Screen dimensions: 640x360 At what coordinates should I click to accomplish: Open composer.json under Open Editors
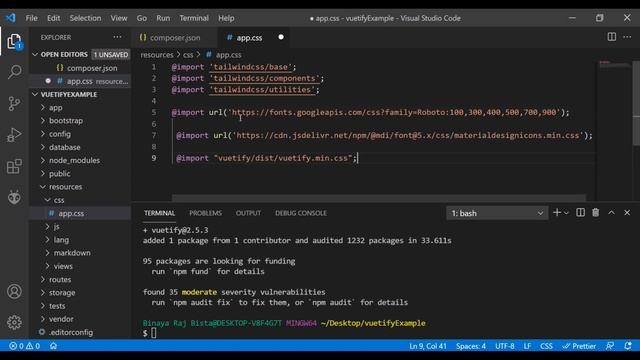coord(80,68)
